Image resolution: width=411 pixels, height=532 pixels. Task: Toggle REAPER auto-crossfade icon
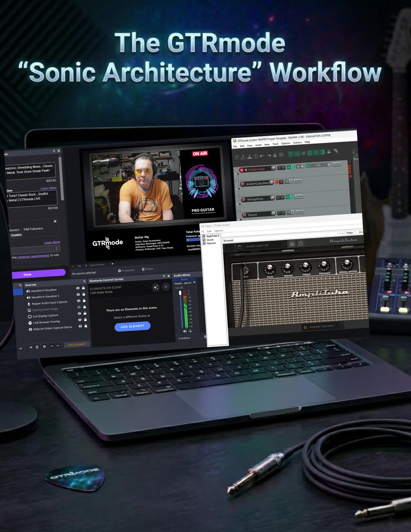point(291,154)
